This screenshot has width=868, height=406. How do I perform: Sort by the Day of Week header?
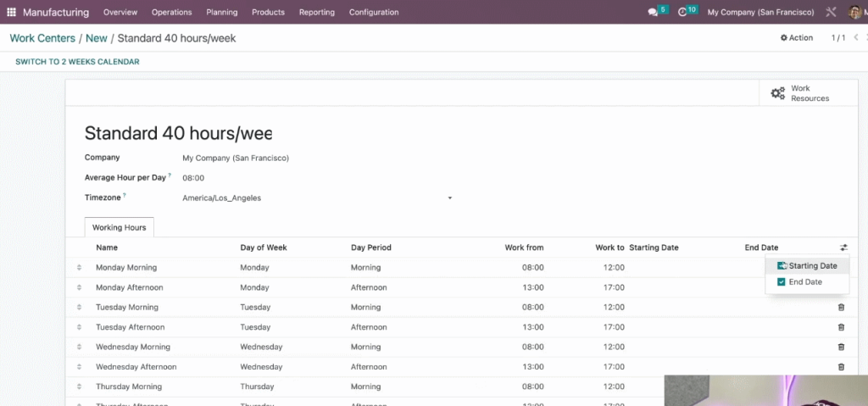(x=264, y=247)
